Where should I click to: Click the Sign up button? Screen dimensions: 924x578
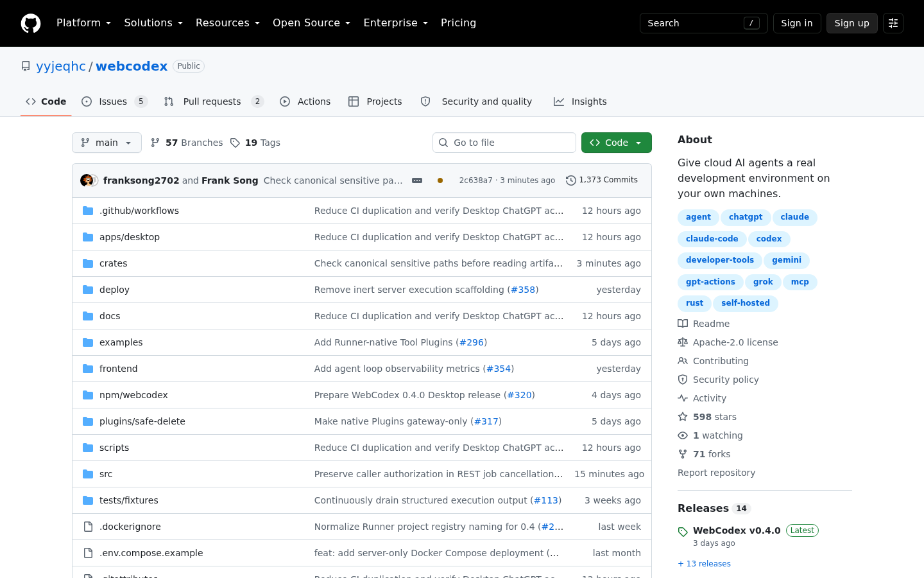pyautogui.click(x=852, y=23)
